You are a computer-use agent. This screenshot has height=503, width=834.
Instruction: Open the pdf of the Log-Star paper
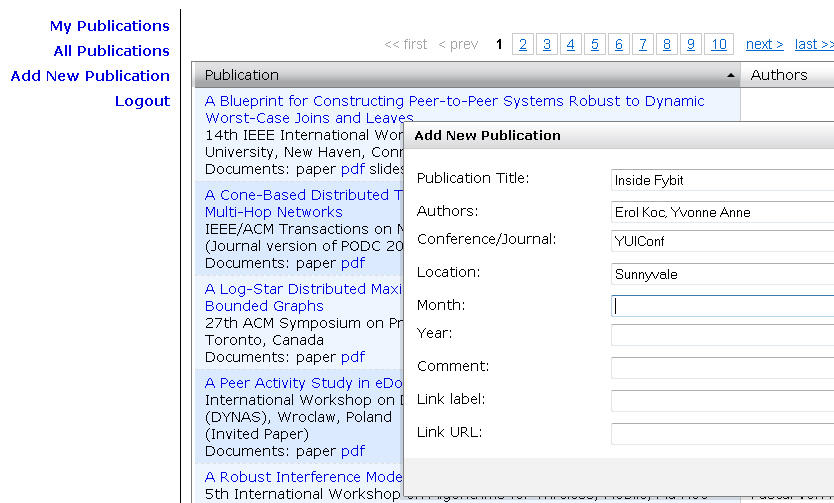(x=353, y=357)
